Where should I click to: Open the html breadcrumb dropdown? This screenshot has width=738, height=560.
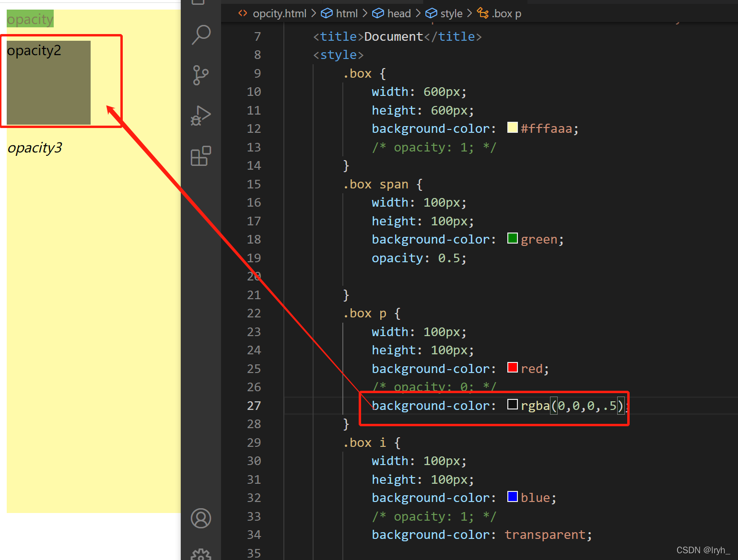coord(347,13)
